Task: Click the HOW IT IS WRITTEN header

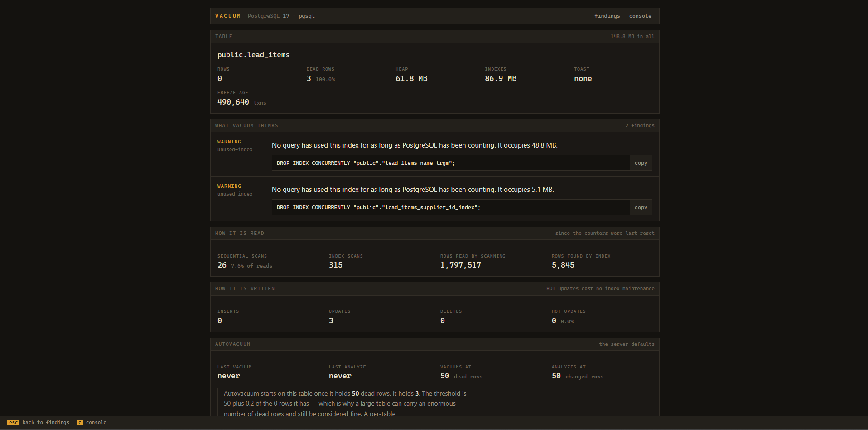Action: [x=245, y=288]
